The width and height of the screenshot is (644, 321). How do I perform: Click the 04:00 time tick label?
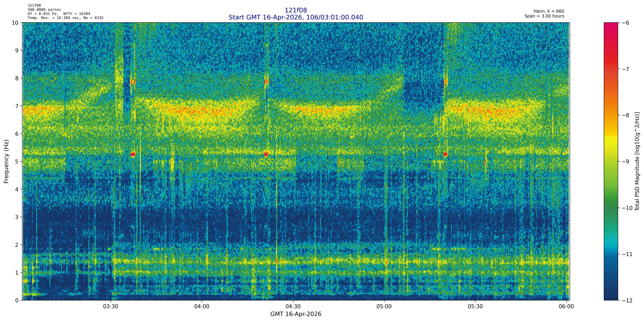pos(202,306)
